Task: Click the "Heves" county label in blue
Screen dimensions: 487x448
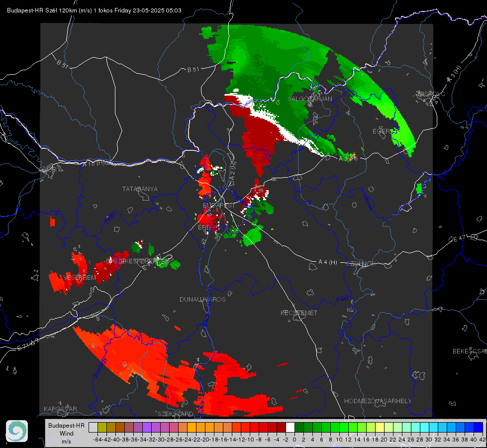Action: (368, 202)
